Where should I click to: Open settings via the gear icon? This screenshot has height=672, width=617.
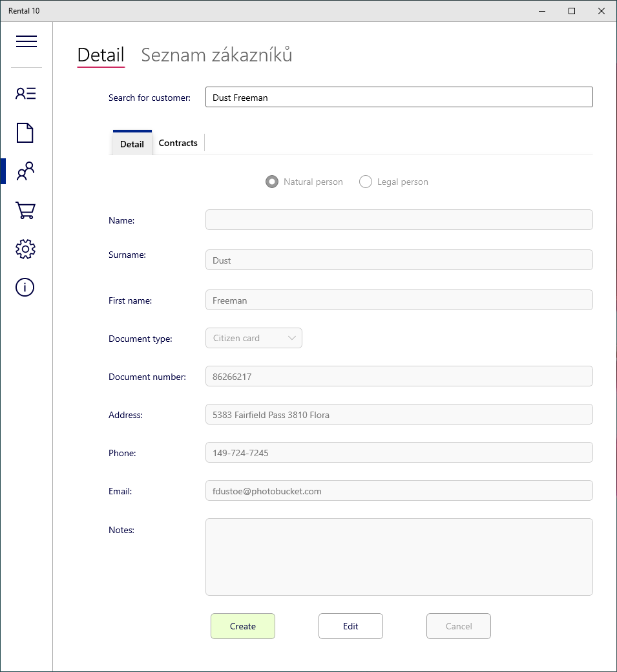pos(25,249)
